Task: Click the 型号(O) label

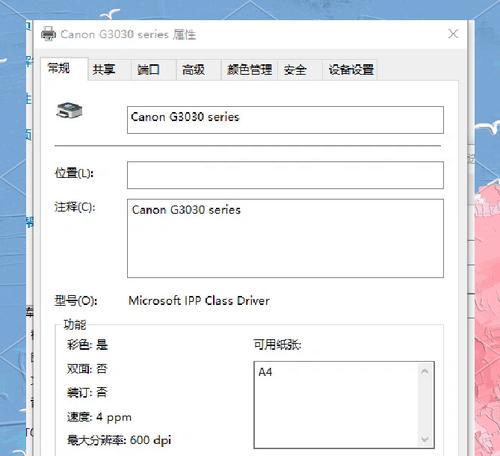Action: coord(76,301)
